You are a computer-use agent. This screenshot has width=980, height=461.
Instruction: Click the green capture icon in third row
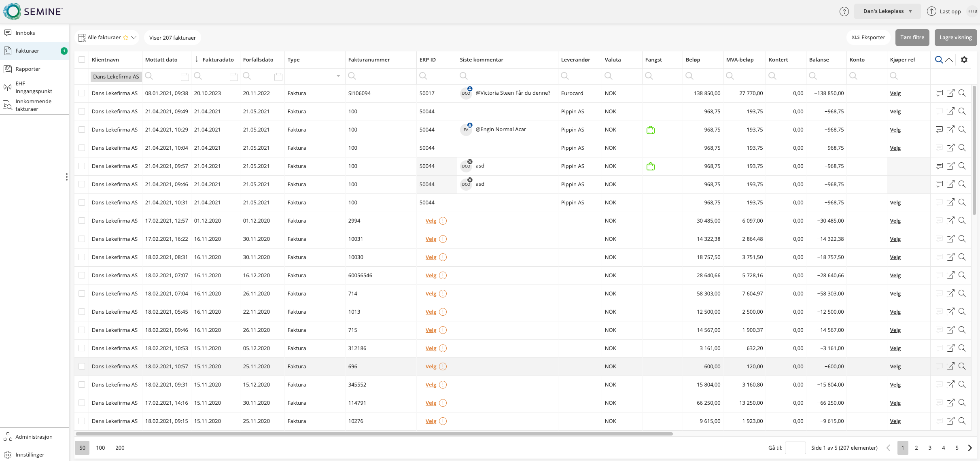point(650,130)
